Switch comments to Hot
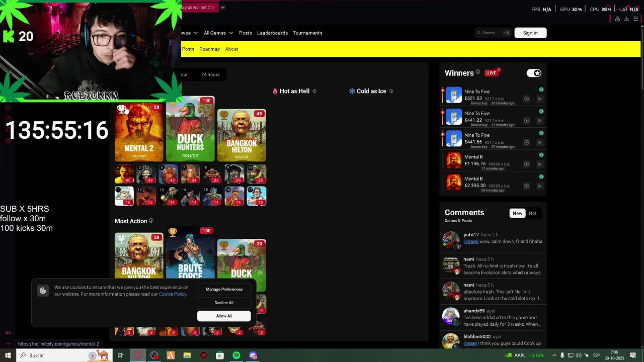The width and height of the screenshot is (644, 362). 532,213
